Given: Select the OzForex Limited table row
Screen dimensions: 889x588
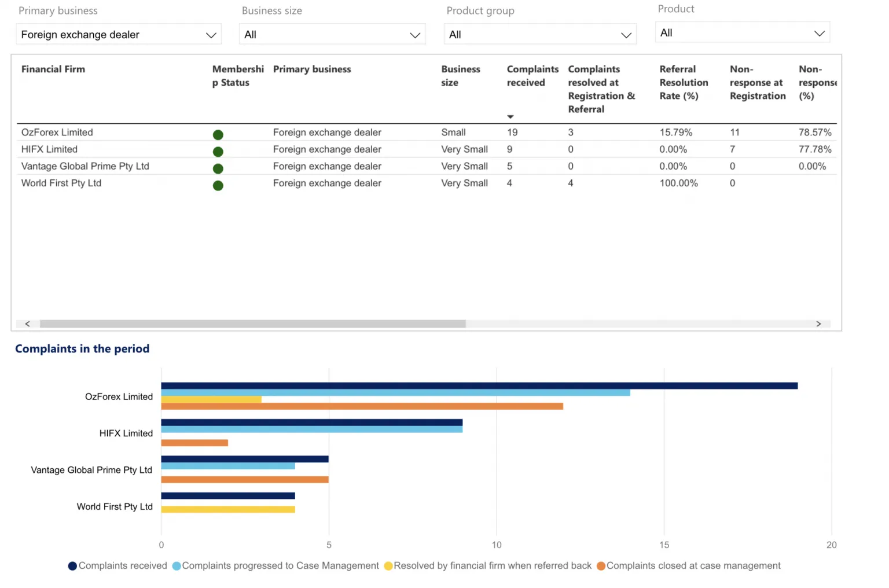Looking at the screenshot, I should click(x=427, y=133).
